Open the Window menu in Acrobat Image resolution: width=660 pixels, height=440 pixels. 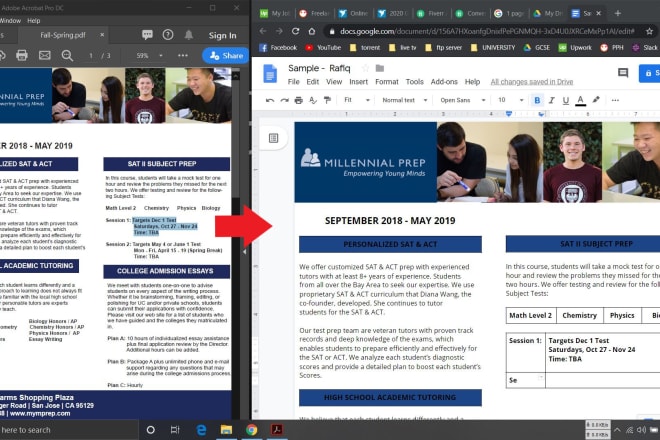coord(10,21)
